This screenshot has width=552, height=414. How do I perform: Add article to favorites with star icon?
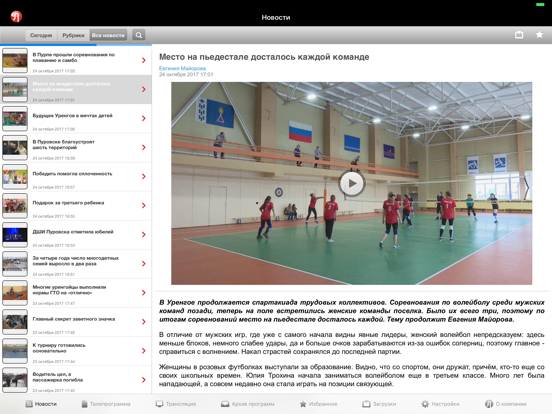point(539,34)
